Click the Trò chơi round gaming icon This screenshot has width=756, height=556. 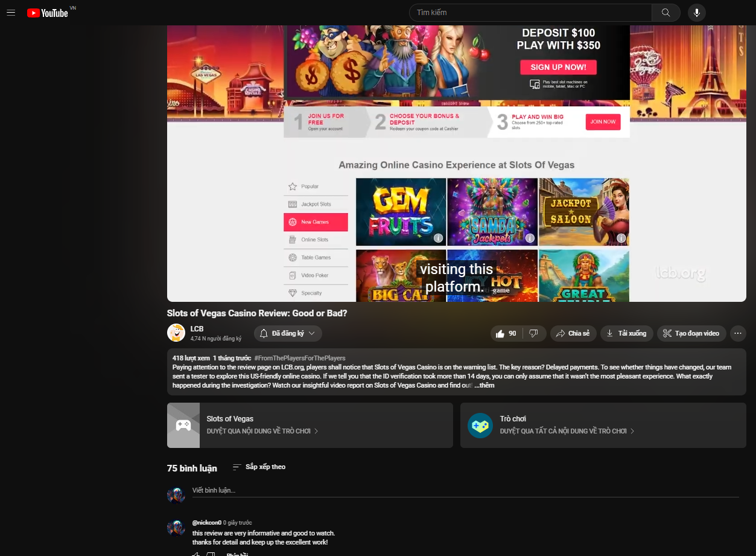point(480,426)
